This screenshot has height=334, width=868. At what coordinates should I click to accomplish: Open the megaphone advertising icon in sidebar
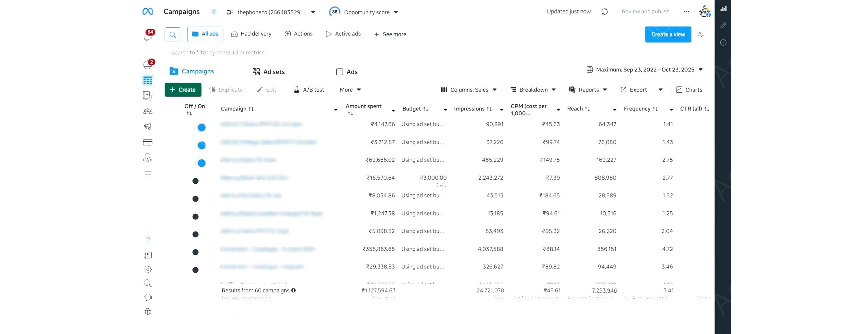tap(148, 127)
